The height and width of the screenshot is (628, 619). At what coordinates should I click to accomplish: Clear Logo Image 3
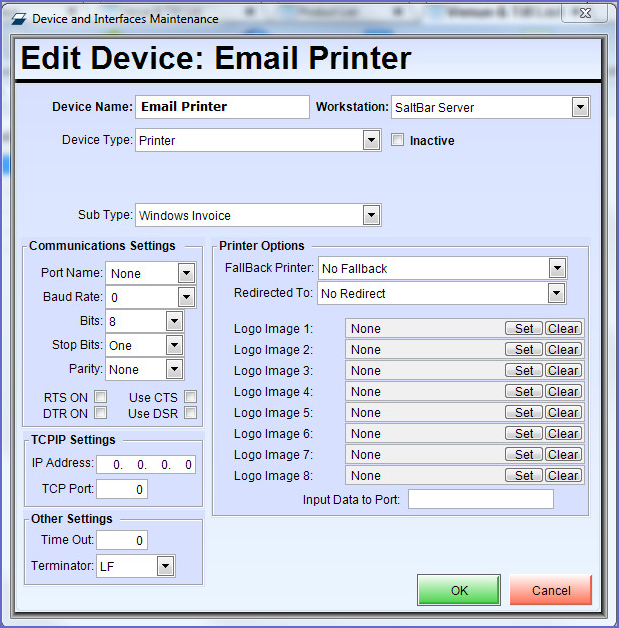click(563, 371)
